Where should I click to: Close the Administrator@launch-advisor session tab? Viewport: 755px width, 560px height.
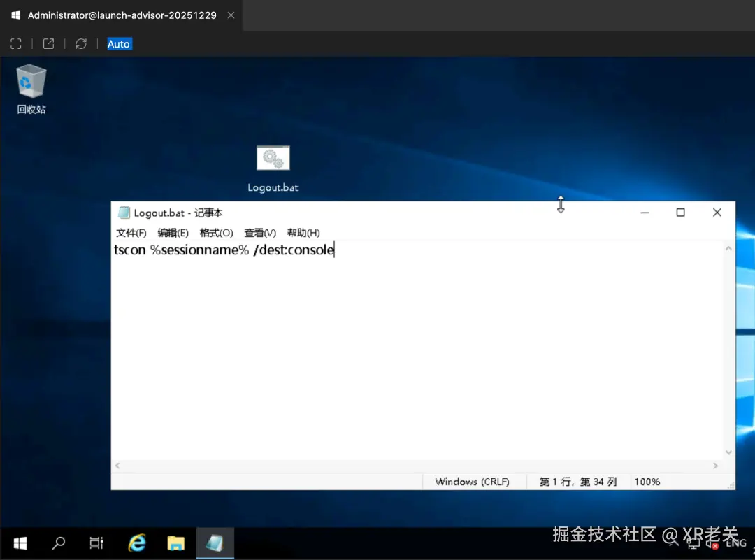[231, 15]
